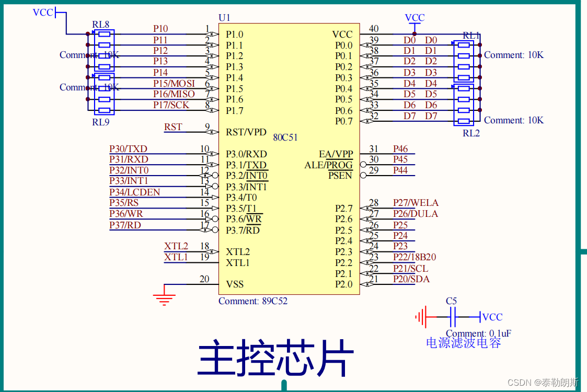Select the P16/MISO net label
This screenshot has width=587, height=392.
pos(174,94)
